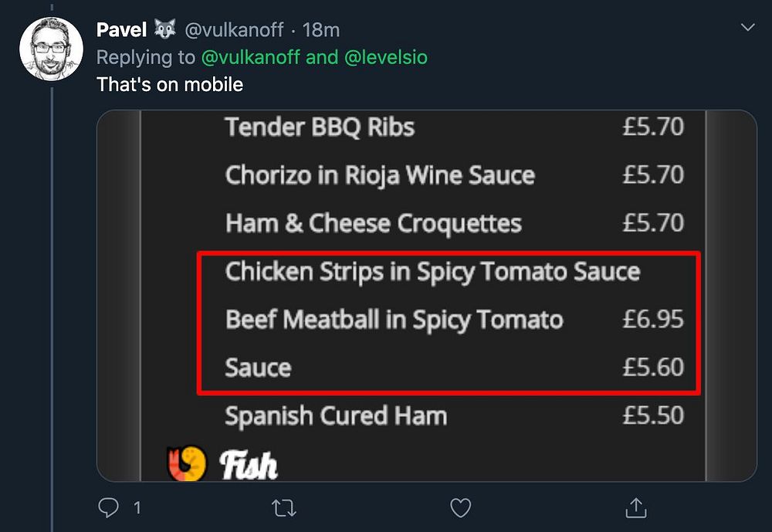Click the retweet icon
The width and height of the screenshot is (772, 532).
tap(285, 507)
